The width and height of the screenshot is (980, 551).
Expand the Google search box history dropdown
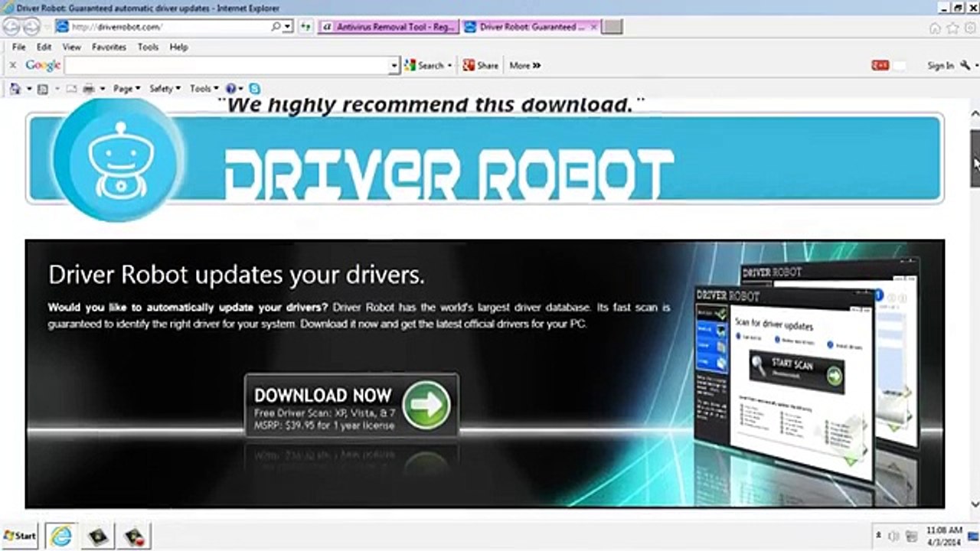394,67
